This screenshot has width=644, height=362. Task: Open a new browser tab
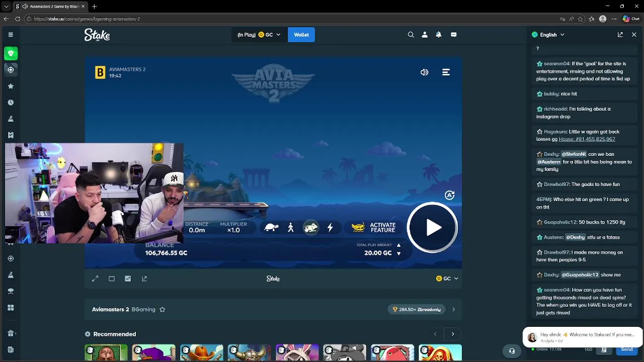[x=94, y=6]
